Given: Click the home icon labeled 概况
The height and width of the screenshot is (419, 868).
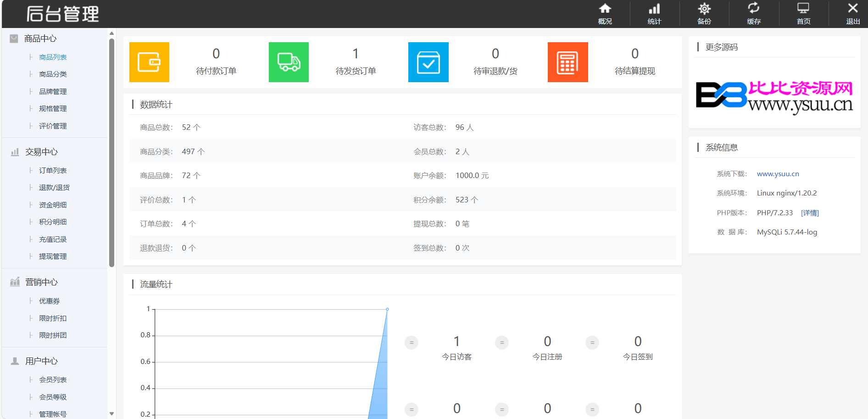Looking at the screenshot, I should (605, 14).
